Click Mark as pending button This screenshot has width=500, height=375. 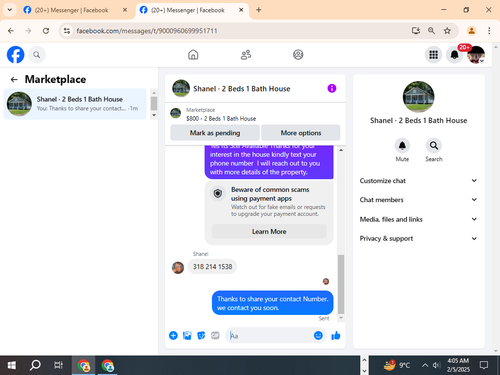[x=215, y=133]
